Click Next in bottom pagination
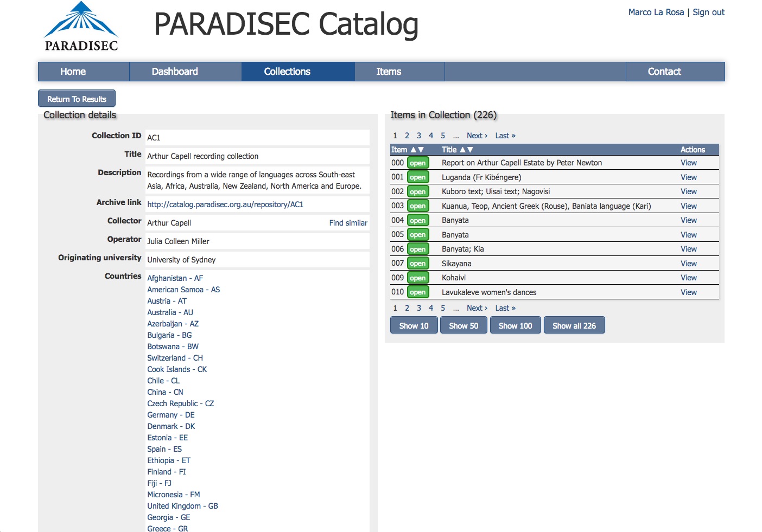Image resolution: width=762 pixels, height=532 pixels. click(x=477, y=308)
